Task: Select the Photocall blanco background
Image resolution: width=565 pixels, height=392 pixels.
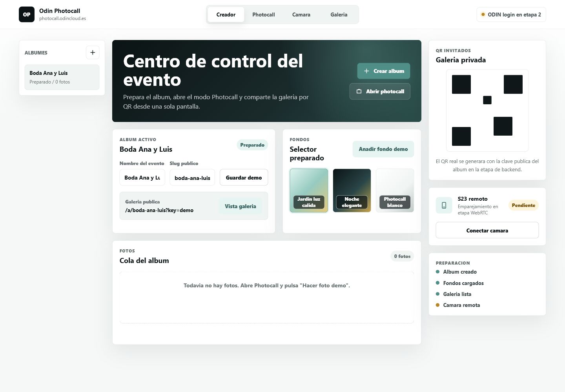Action: pyautogui.click(x=395, y=191)
